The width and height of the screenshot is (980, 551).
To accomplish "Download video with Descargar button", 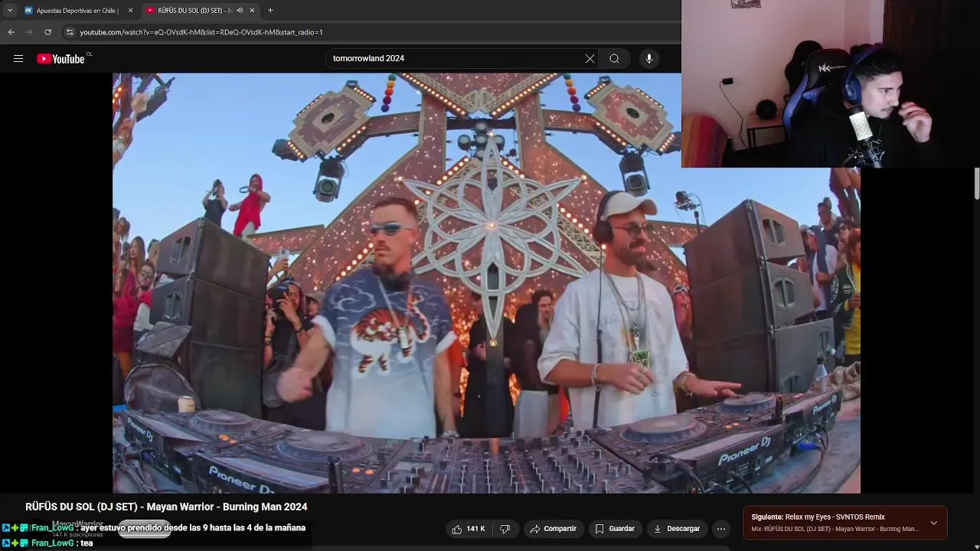I will click(x=676, y=529).
